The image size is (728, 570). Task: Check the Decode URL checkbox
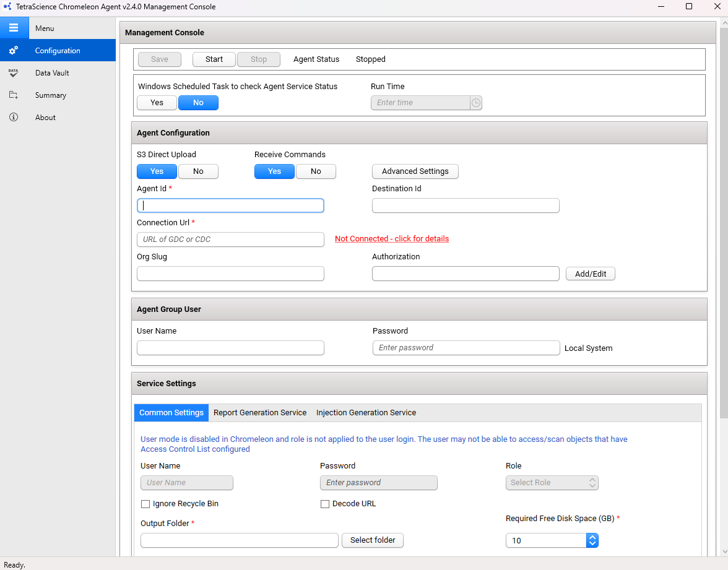[x=325, y=504]
